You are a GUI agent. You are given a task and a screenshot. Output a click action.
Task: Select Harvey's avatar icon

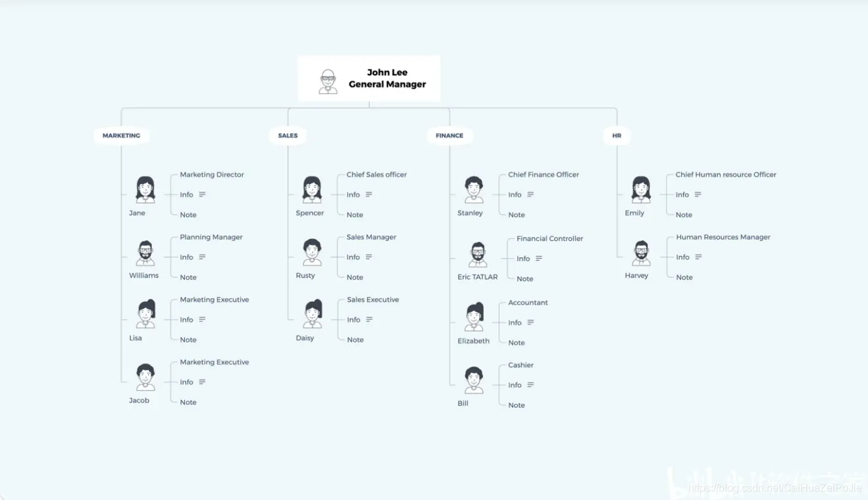coord(641,253)
